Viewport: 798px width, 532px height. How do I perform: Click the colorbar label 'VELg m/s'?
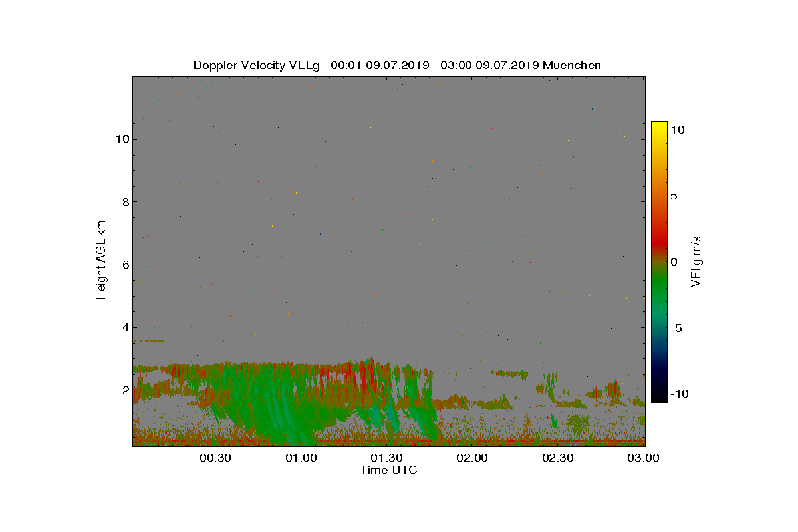pyautogui.click(x=697, y=261)
